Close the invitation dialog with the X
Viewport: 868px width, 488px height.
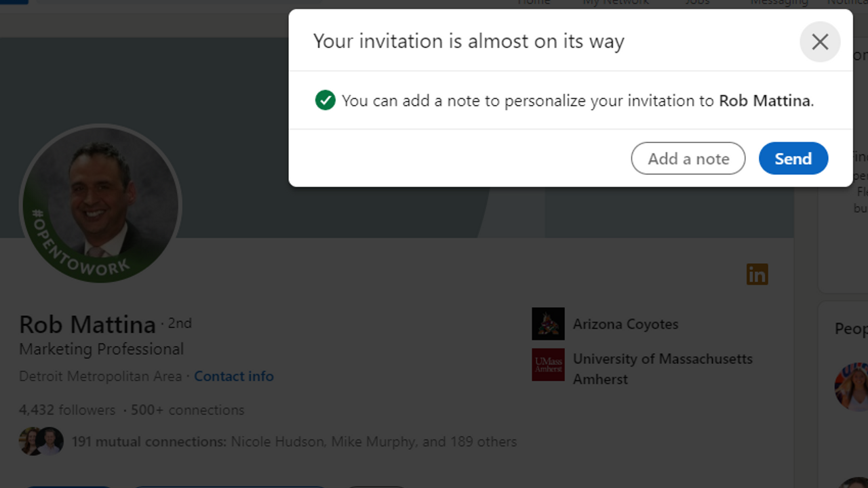pyautogui.click(x=820, y=42)
